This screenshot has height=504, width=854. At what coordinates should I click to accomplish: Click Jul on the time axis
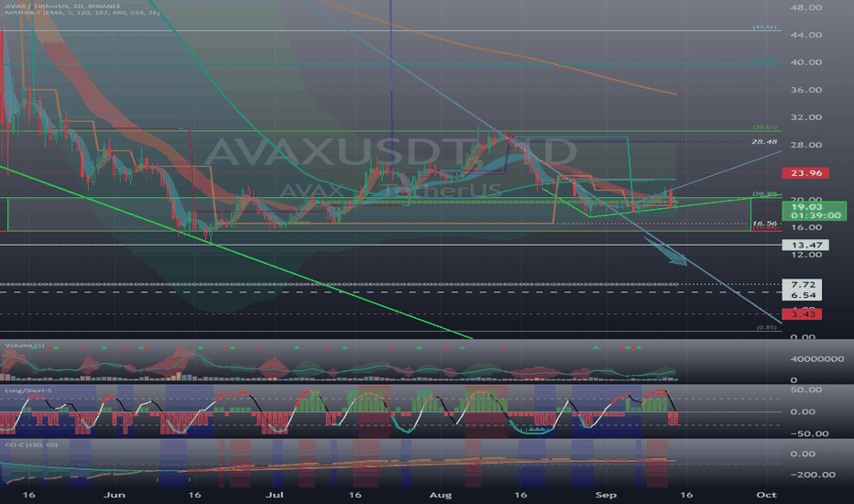275,495
